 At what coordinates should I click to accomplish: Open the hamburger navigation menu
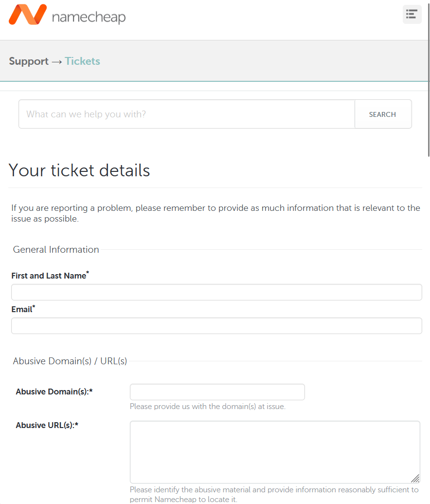pos(412,15)
